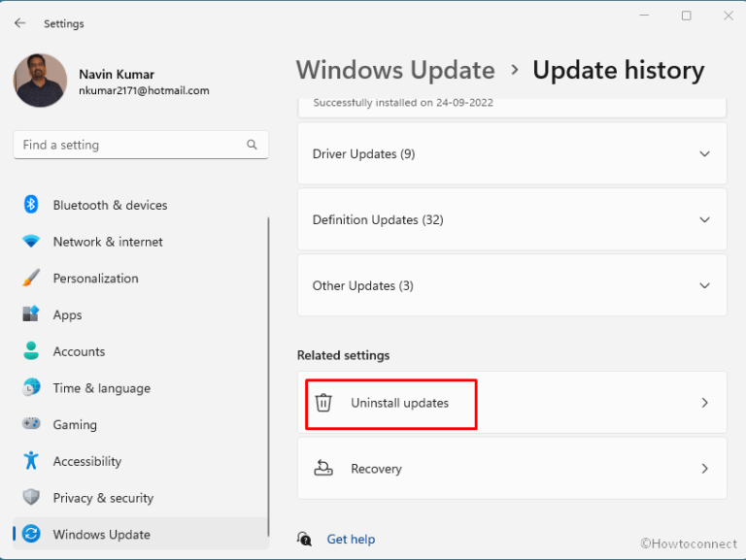
Task: Click the Privacy shield icon
Action: click(31, 497)
